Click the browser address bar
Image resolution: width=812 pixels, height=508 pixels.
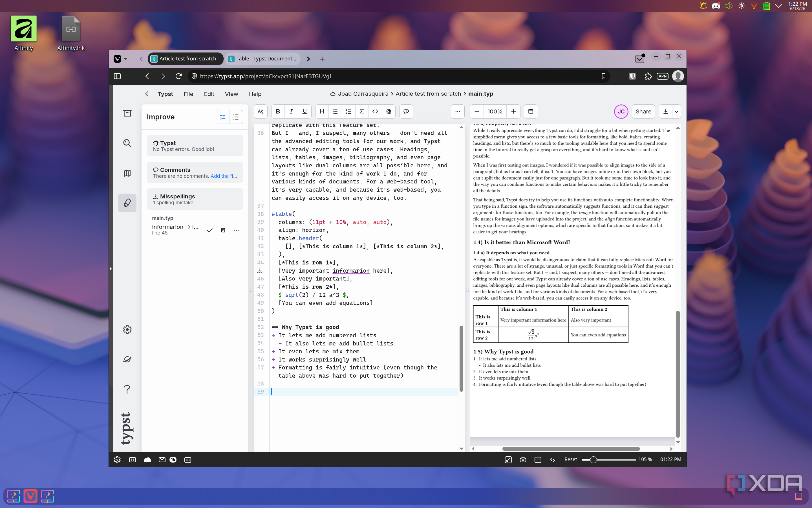399,76
